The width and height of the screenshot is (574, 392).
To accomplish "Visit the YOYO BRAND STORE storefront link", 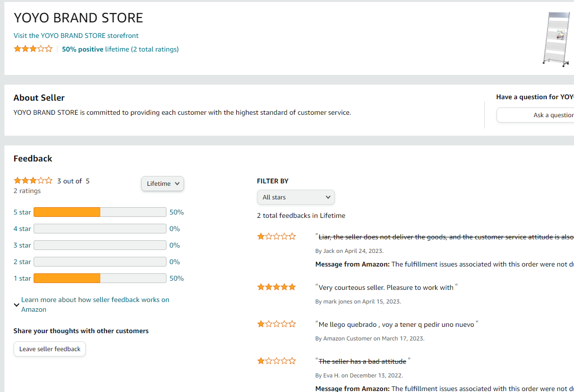I will (76, 36).
